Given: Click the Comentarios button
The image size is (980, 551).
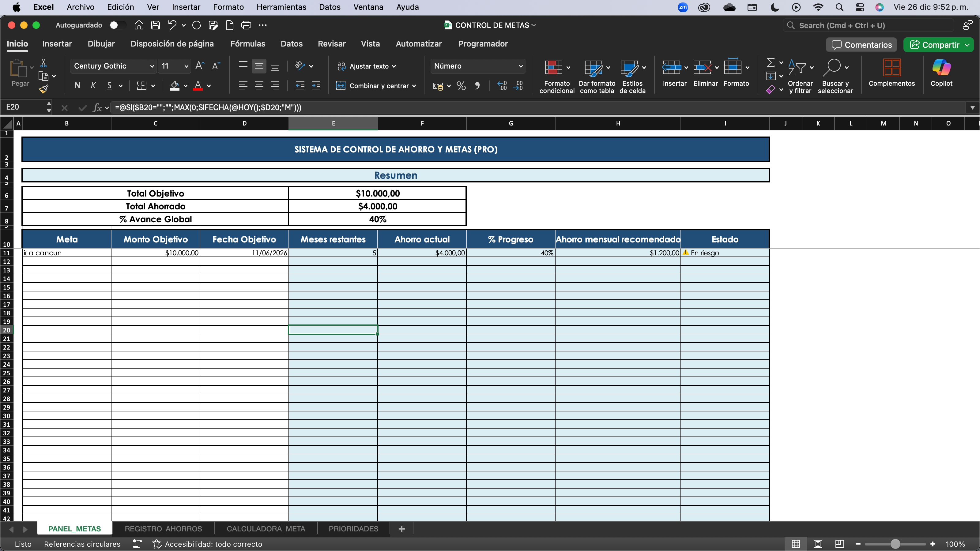Looking at the screenshot, I should (861, 45).
